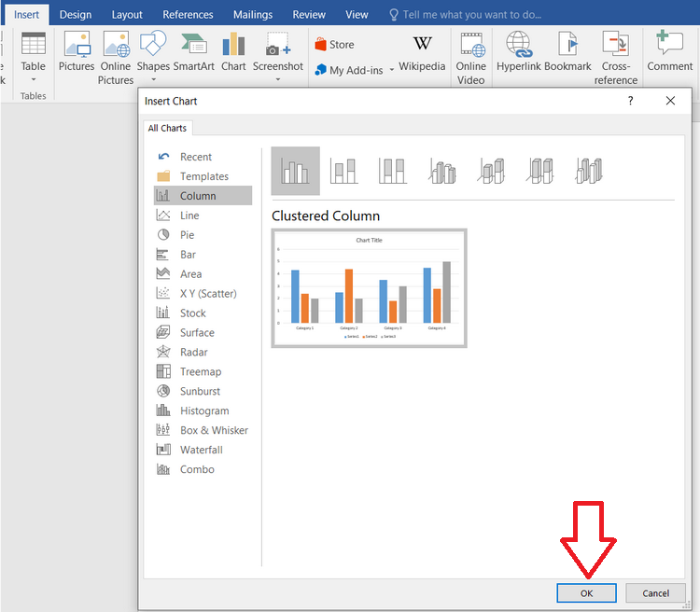The image size is (700, 612).
Task: Select the Line chart category
Action: coord(203,216)
